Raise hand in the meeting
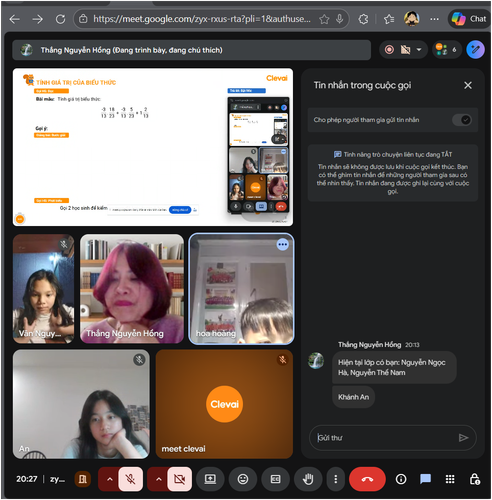Viewport: 492px width, 500px height. pos(308,479)
